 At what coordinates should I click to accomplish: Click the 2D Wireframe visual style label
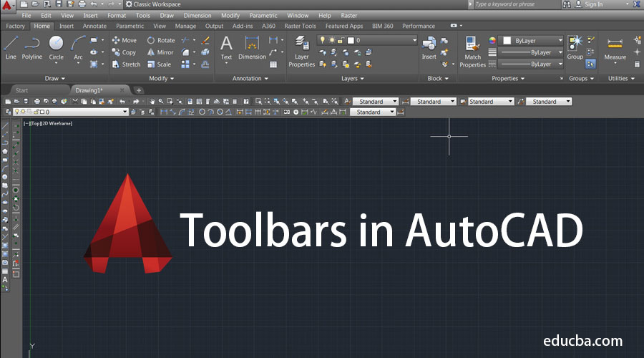point(57,123)
